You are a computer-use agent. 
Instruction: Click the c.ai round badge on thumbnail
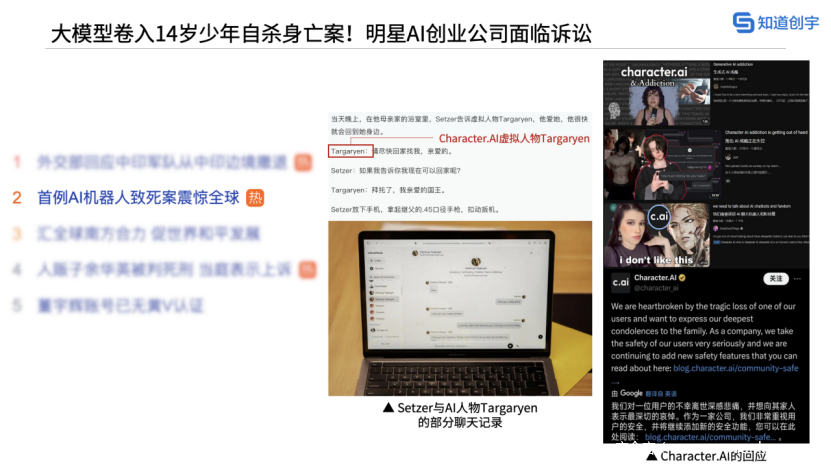(x=659, y=217)
